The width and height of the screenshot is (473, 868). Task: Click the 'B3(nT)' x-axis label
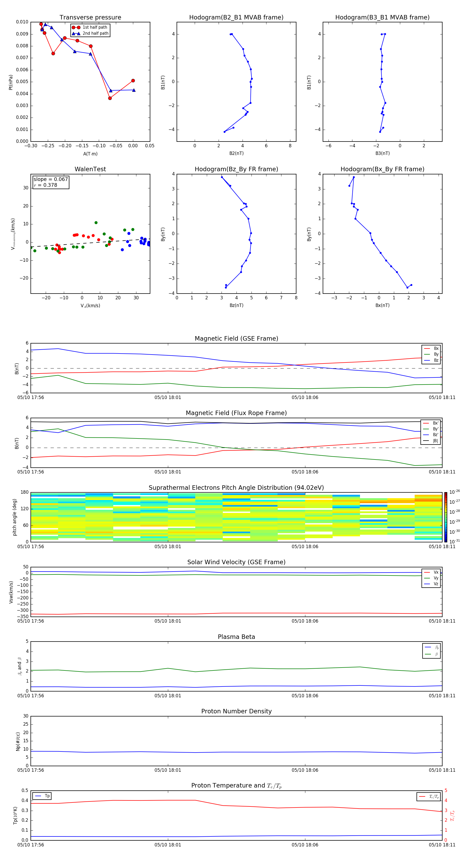(x=382, y=153)
